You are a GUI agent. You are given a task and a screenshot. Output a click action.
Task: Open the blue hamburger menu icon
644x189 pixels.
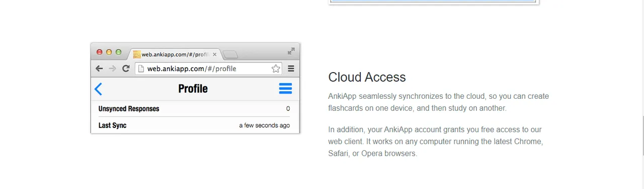[285, 89]
